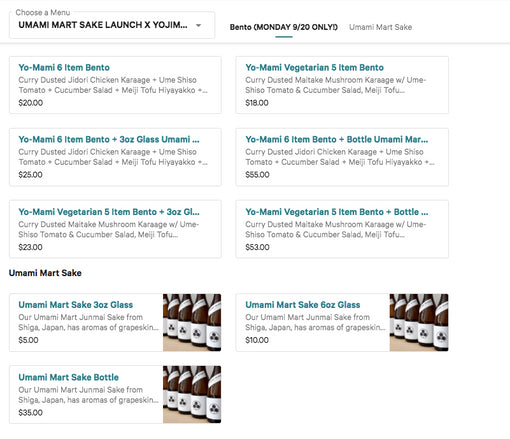The height and width of the screenshot is (439, 510).
Task: Select UMAMI MART SAKE LAUNCH menu field
Action: (x=112, y=25)
